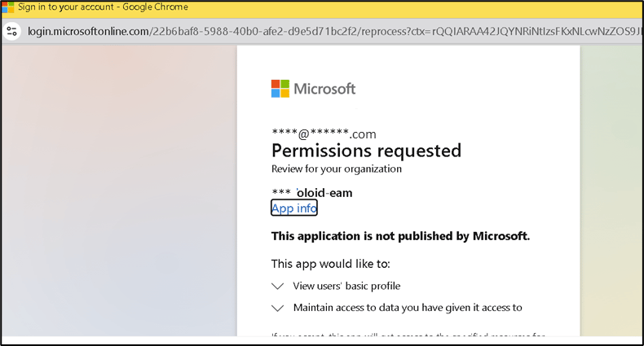Expand the Maintain access to data chevron

click(x=278, y=308)
